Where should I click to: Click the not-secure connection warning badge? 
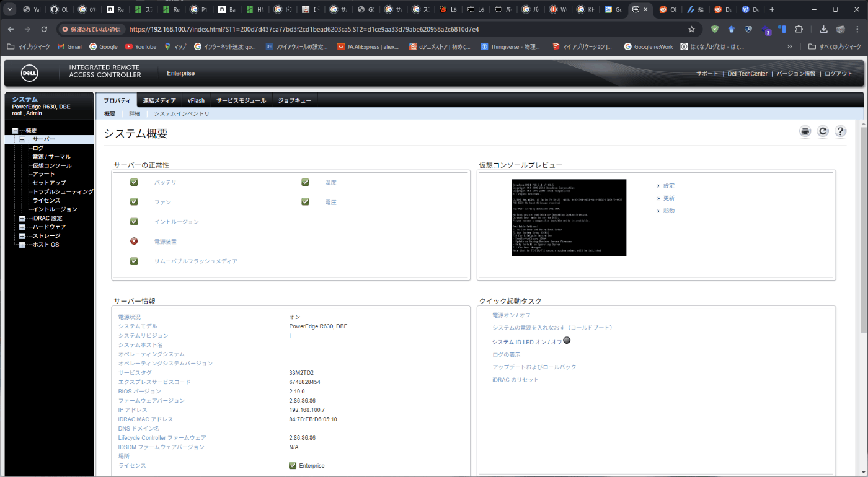[x=91, y=29]
